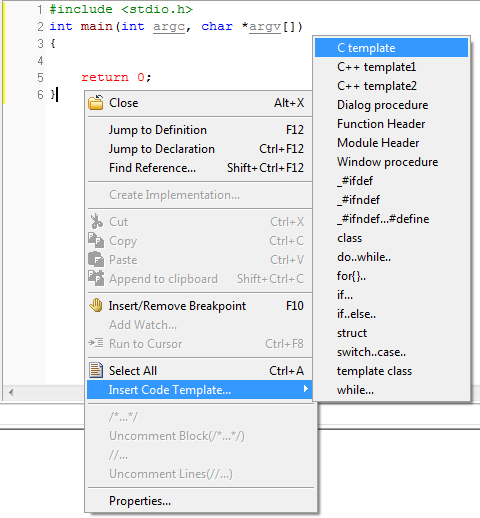Click the horizontal scrollbar left arrow
This screenshot has width=480, height=518.
[11, 392]
